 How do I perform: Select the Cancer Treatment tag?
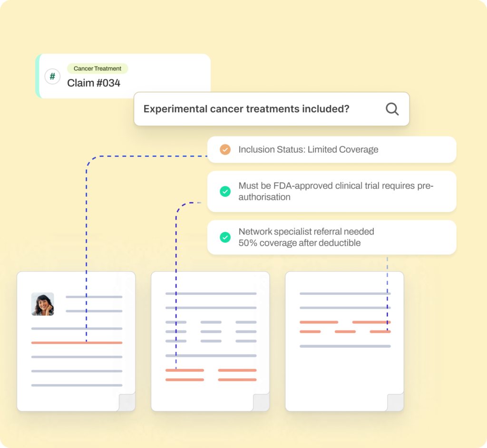[97, 68]
